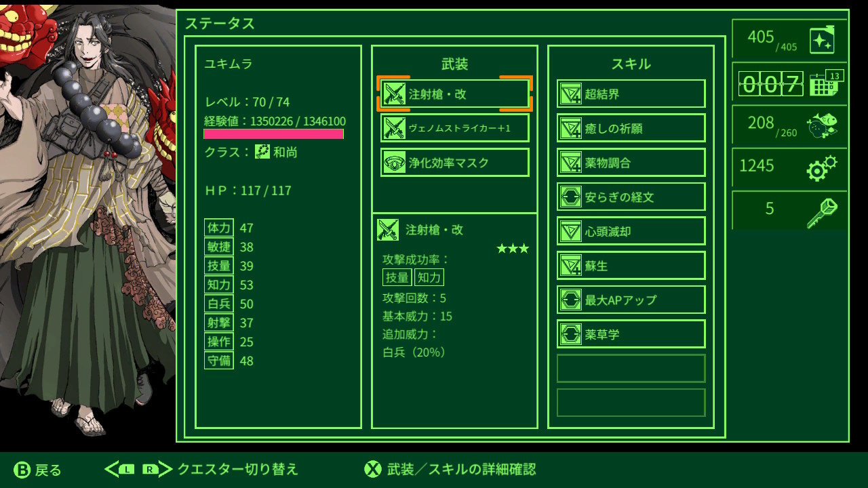Viewport: 868px width, 488px height.
Task: Select the ヴェノムストライカー+1 weapon slot
Action: pyautogui.click(x=455, y=128)
